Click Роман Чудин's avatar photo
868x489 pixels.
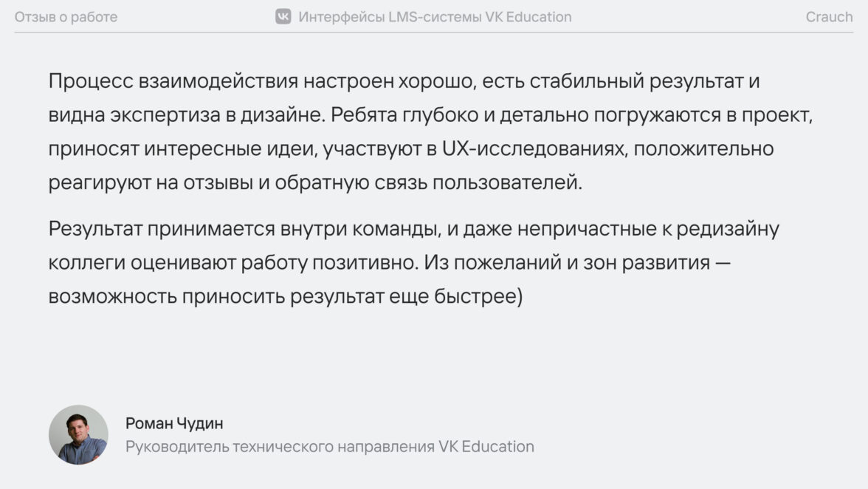point(78,434)
